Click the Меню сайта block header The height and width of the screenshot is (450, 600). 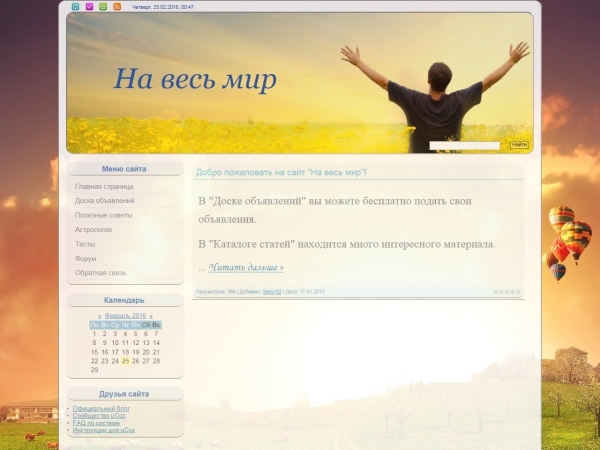tap(124, 169)
